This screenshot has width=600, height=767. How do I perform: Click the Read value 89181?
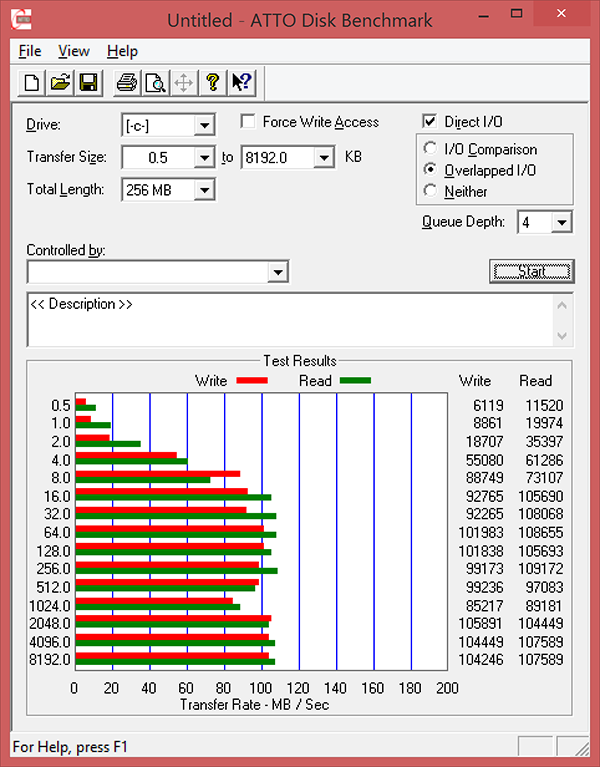tap(544, 606)
